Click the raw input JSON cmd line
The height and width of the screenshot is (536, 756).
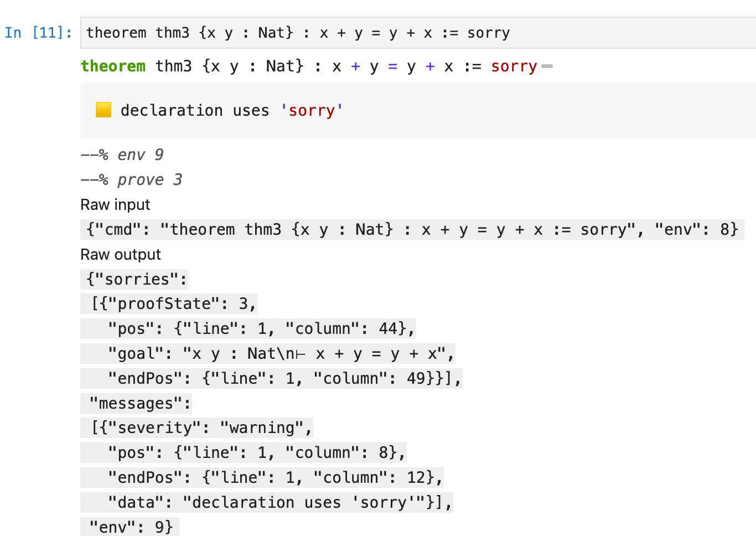pos(412,229)
